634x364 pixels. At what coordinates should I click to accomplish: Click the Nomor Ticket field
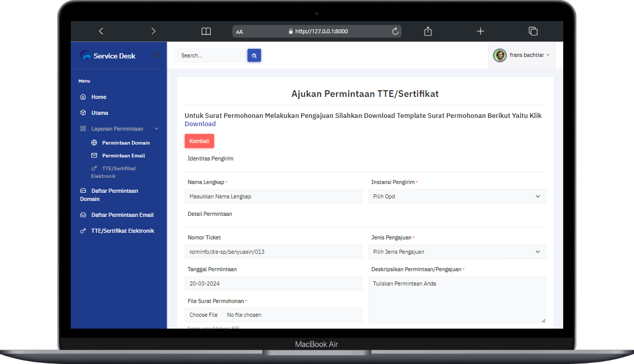pos(273,252)
